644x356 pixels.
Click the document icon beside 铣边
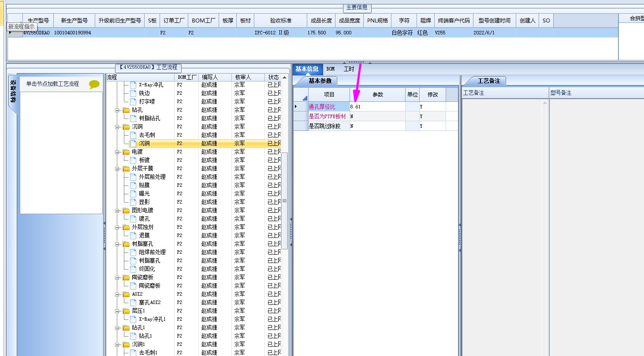pos(133,93)
